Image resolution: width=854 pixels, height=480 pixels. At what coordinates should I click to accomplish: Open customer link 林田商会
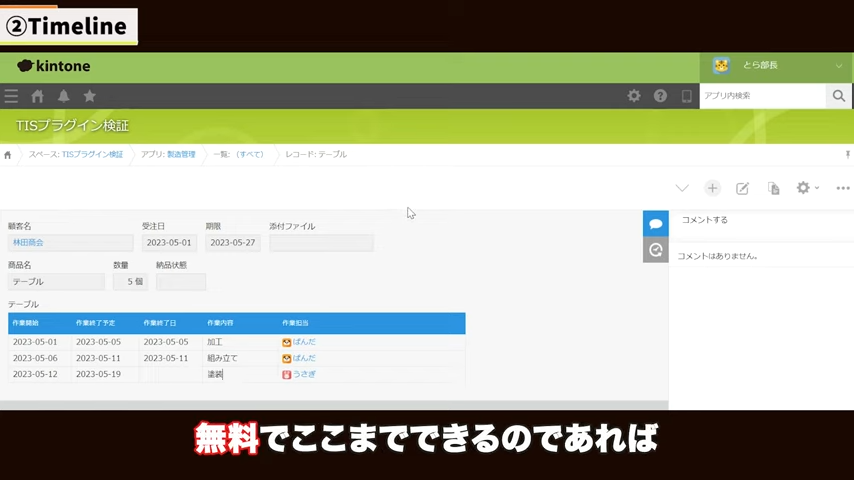click(x=28, y=243)
